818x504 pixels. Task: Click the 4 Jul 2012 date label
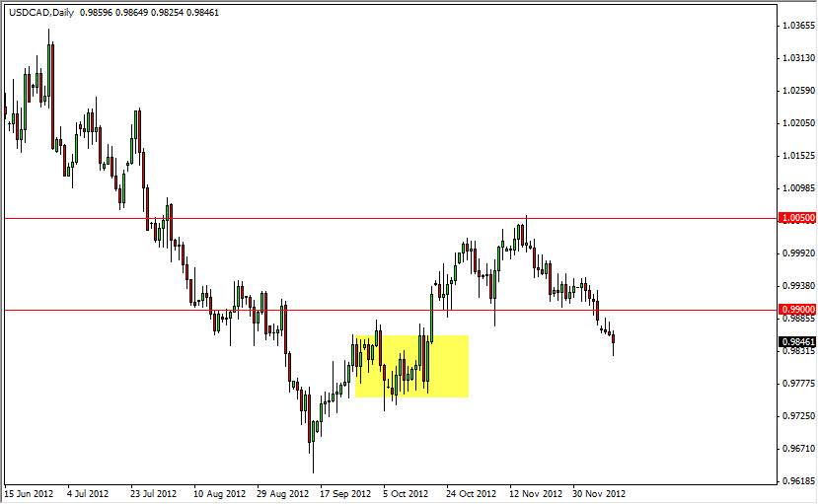tap(88, 493)
